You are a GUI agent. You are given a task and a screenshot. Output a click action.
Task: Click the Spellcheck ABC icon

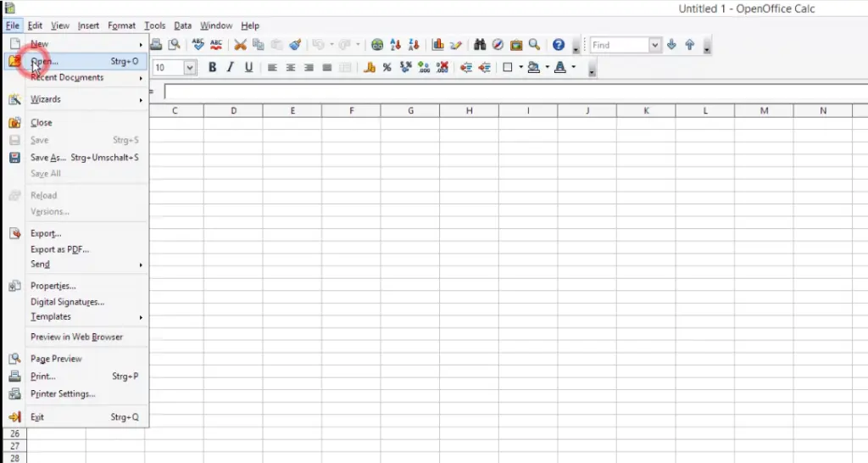(x=198, y=45)
